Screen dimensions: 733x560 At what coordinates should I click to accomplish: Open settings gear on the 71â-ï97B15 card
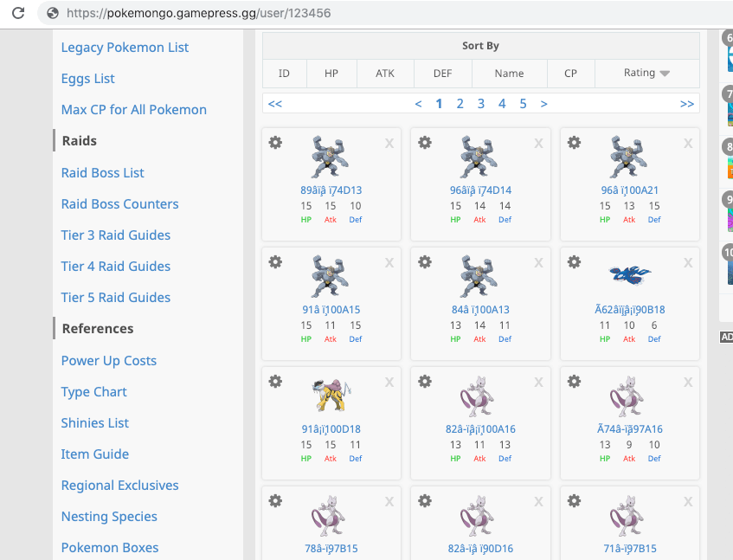tap(574, 501)
